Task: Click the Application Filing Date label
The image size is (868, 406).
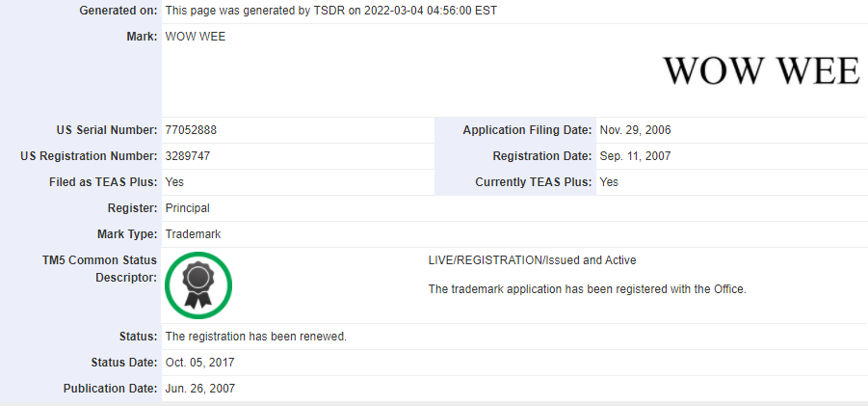Action: tap(527, 130)
